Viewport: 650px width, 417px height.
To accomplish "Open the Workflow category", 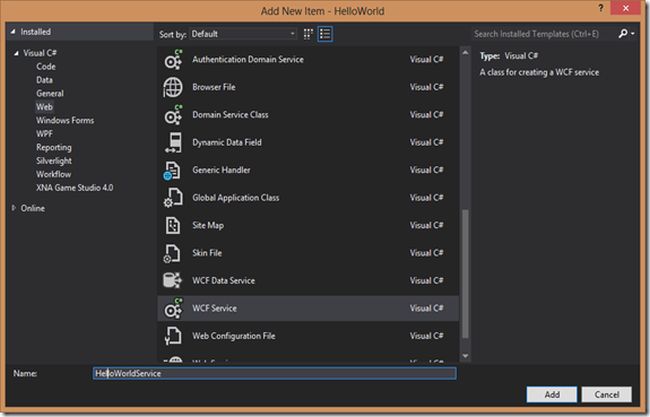I will (53, 175).
